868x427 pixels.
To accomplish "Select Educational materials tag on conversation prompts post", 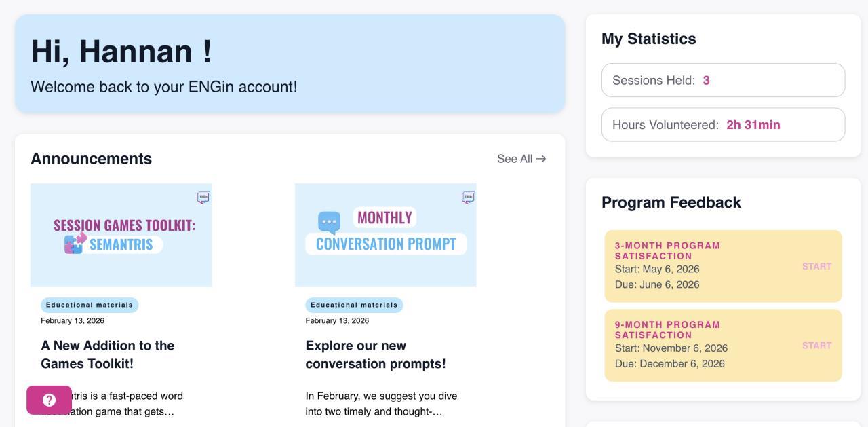I will coord(354,305).
